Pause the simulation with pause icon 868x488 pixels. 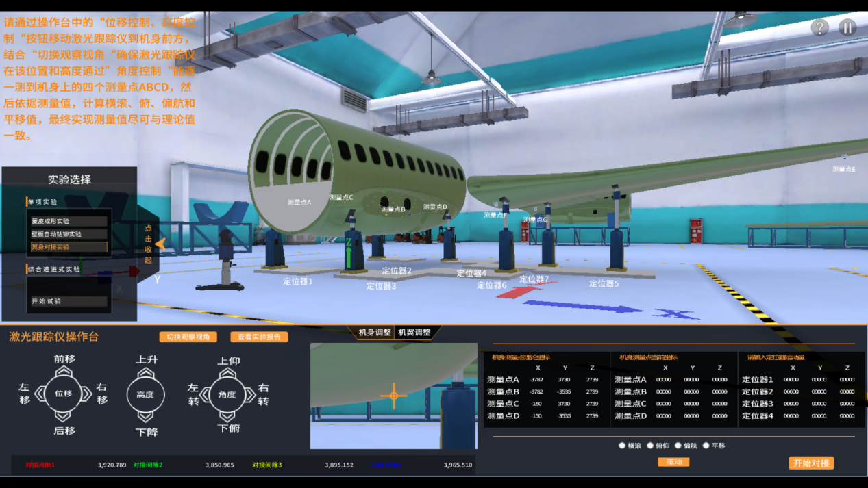tap(847, 27)
